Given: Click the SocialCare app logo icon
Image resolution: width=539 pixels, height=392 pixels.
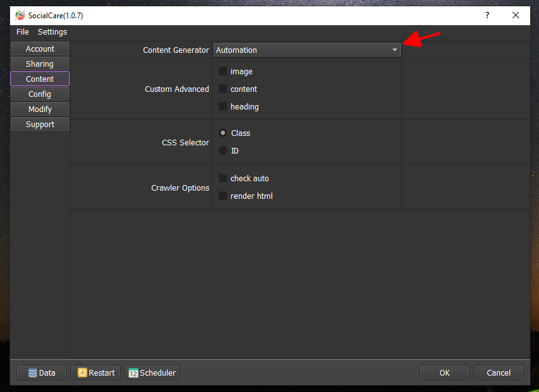Looking at the screenshot, I should [x=20, y=16].
